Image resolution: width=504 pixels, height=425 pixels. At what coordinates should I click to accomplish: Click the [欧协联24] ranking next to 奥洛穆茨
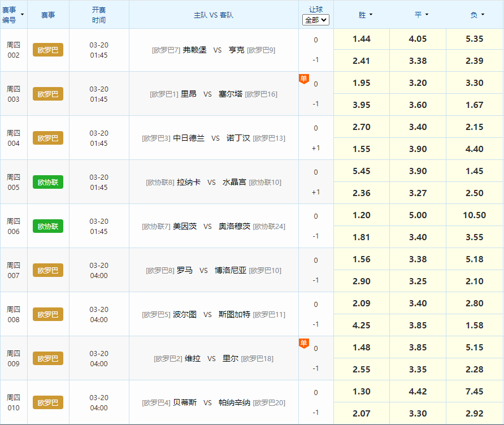click(x=269, y=226)
